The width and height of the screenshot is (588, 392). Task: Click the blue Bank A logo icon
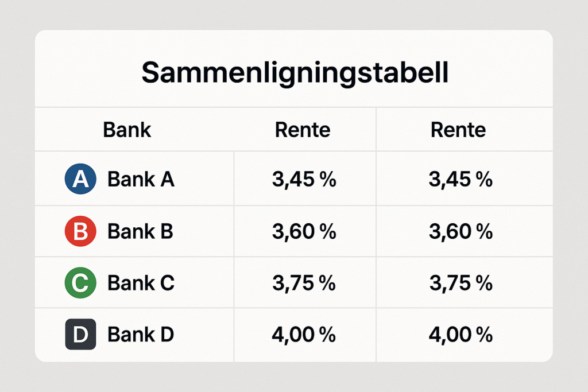80,179
